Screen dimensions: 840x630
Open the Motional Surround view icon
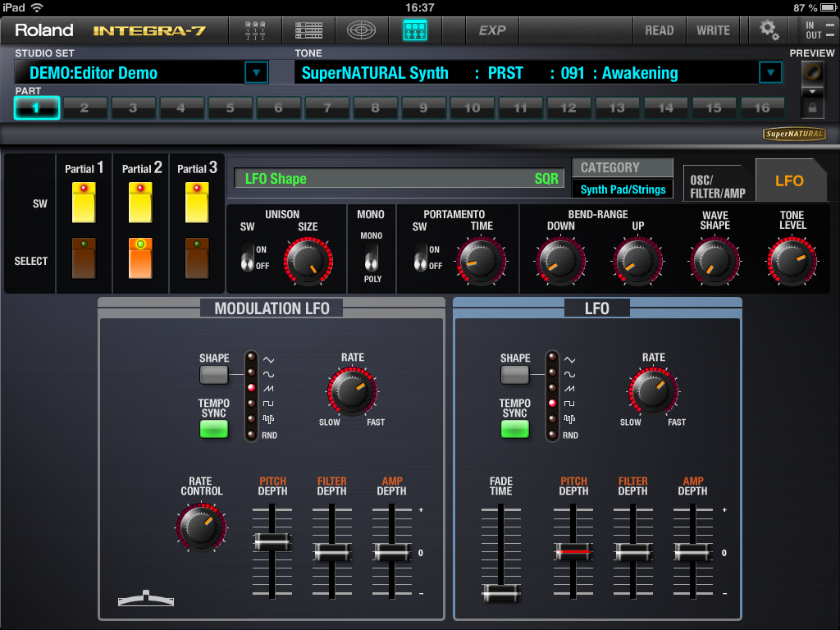(361, 30)
